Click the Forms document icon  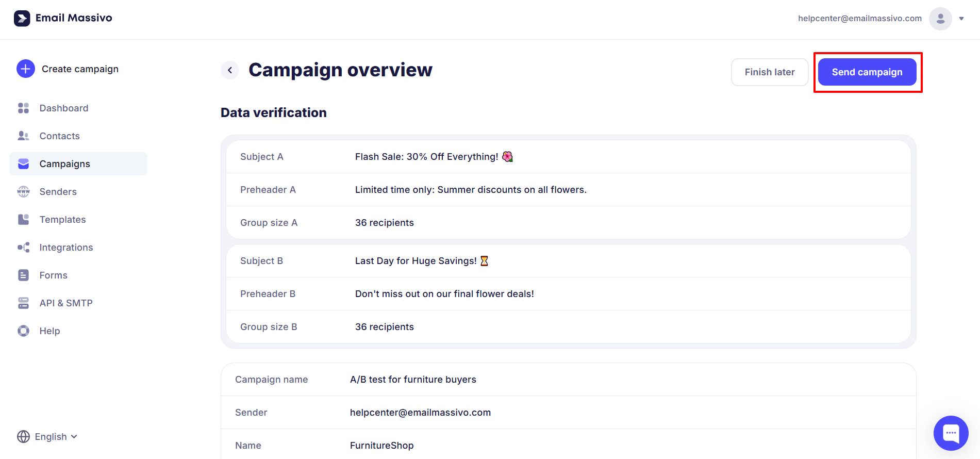point(24,275)
